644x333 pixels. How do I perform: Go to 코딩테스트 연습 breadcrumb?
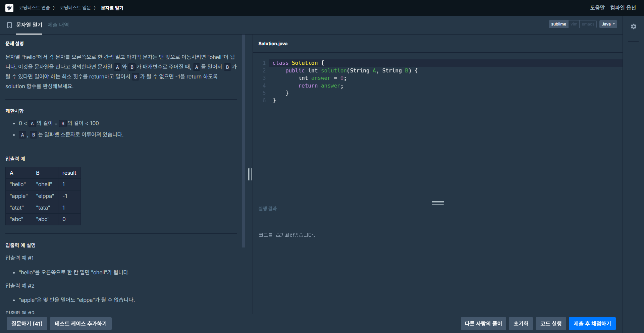[34, 8]
